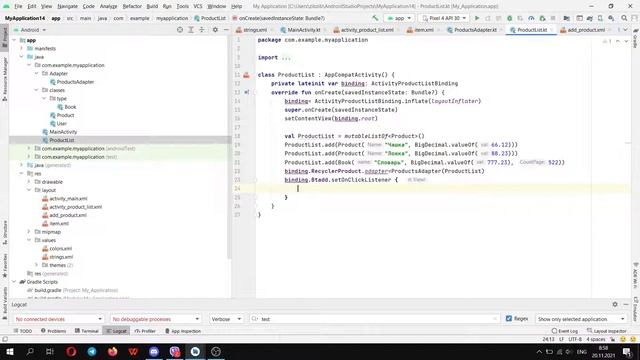The image size is (640, 360).
Task: Open Show only selected application dropdown
Action: 580,319
